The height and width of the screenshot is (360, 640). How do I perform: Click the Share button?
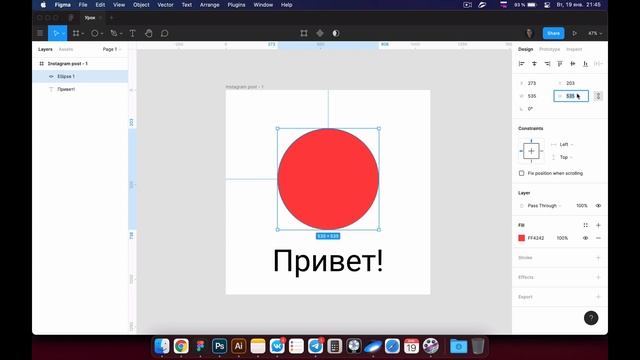pyautogui.click(x=553, y=33)
